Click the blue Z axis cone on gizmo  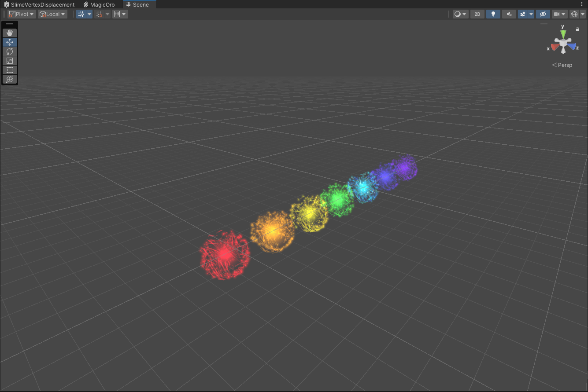coord(572,46)
